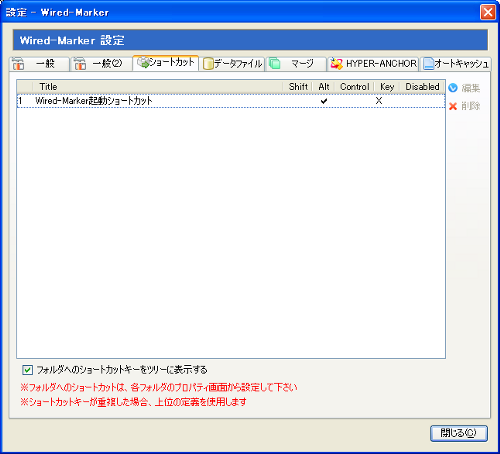The image size is (500, 454).
Task: Click the red X 削除 delete icon
Action: coord(453,106)
